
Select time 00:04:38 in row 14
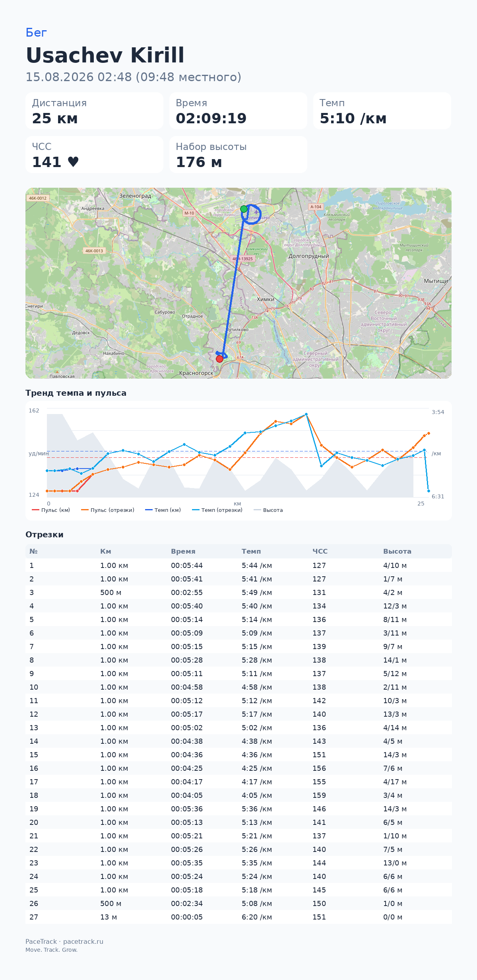(187, 741)
